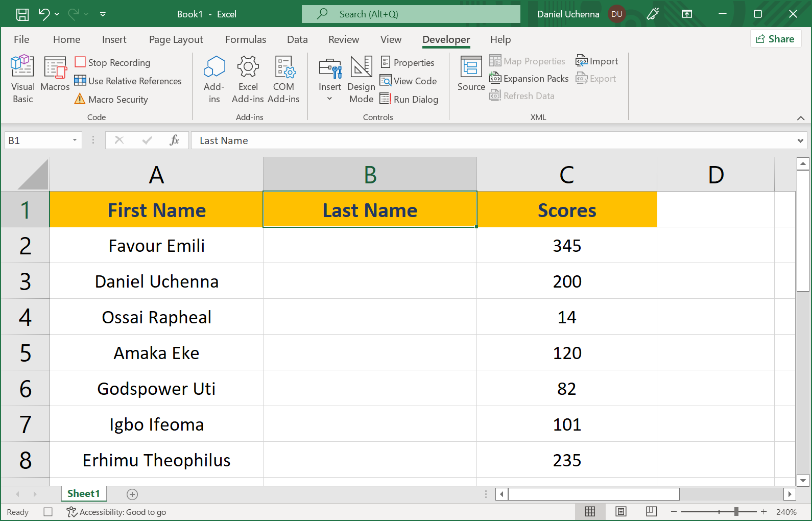The height and width of the screenshot is (521, 812).
Task: Toggle Use Relative References
Action: tap(128, 81)
